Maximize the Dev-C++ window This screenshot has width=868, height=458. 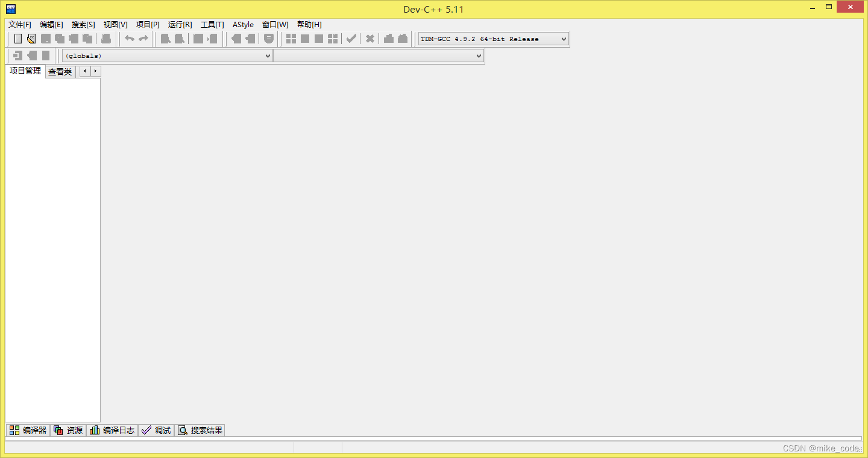[x=829, y=7]
